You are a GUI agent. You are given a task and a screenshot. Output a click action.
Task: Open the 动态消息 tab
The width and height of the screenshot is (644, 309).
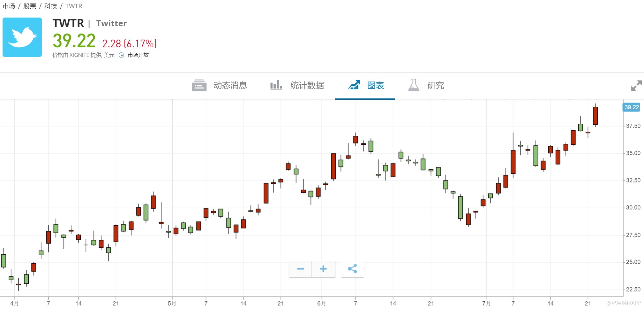point(230,85)
